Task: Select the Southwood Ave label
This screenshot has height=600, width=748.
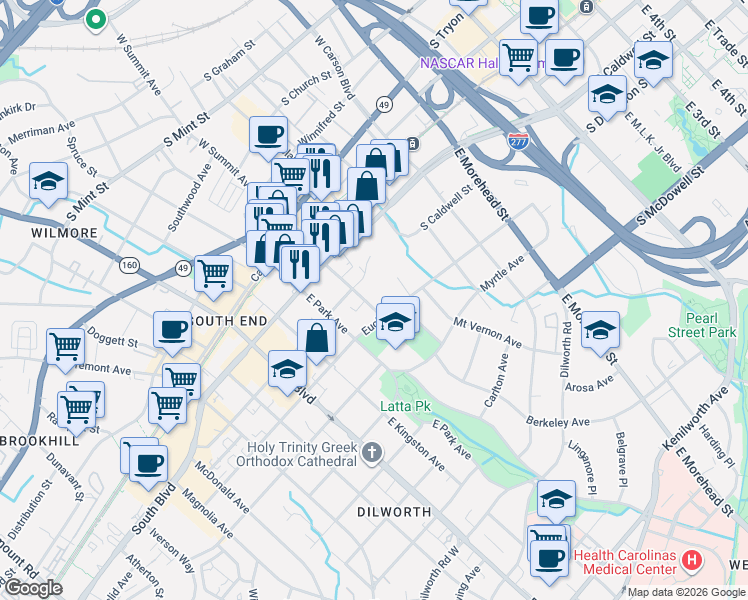Action: click(190, 198)
